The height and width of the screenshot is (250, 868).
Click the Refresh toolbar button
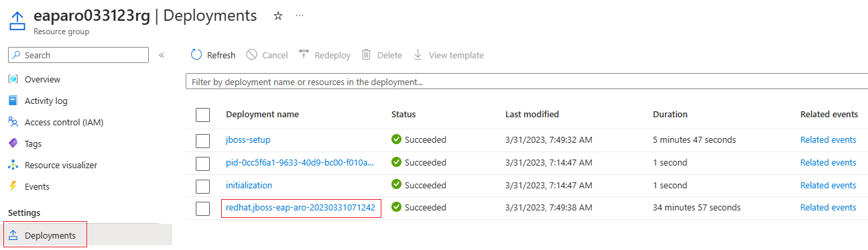pyautogui.click(x=213, y=55)
